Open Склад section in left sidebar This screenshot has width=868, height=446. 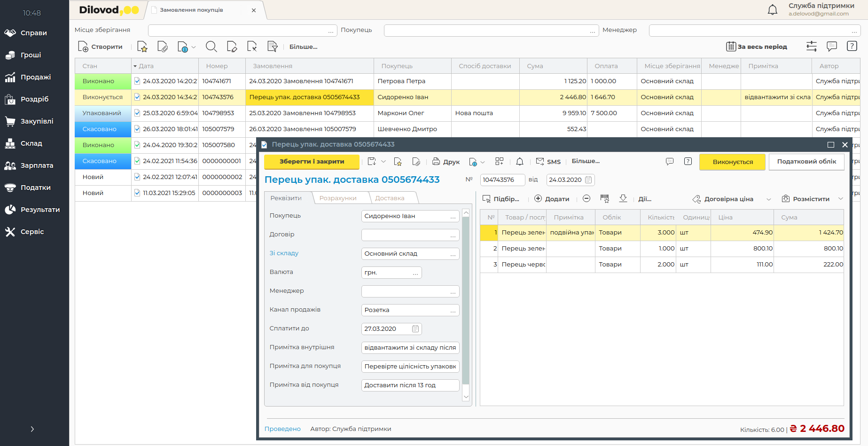(x=31, y=143)
